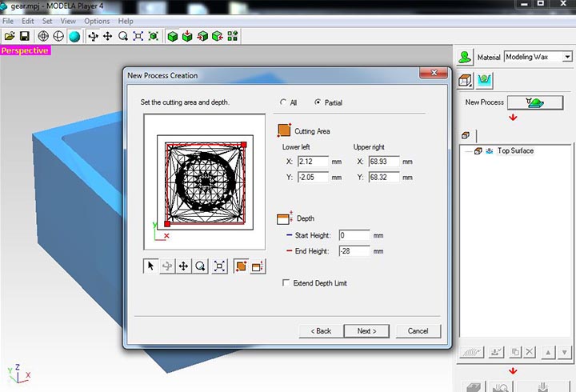The width and height of the screenshot is (576, 392).
Task: Click the Upper right X field
Action: [384, 162]
